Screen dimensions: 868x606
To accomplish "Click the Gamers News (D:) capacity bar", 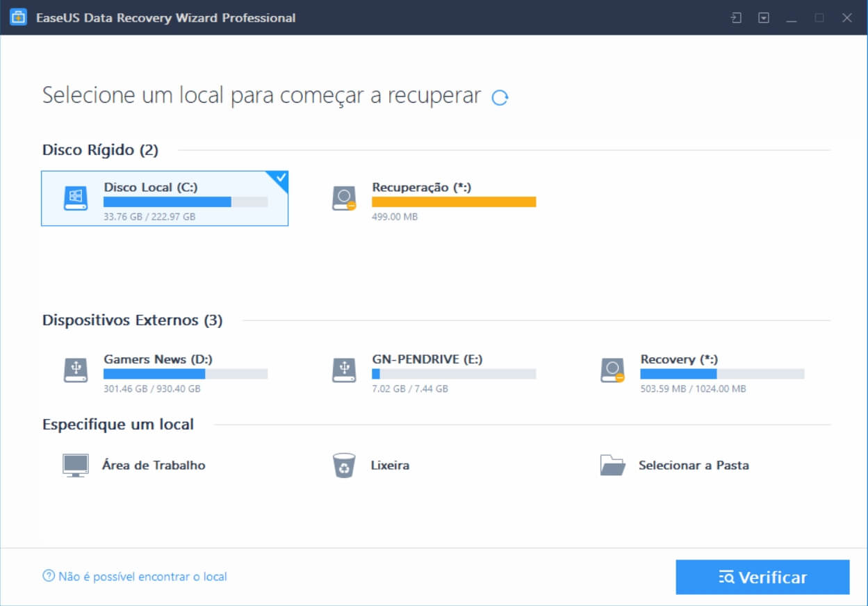I will [x=186, y=374].
